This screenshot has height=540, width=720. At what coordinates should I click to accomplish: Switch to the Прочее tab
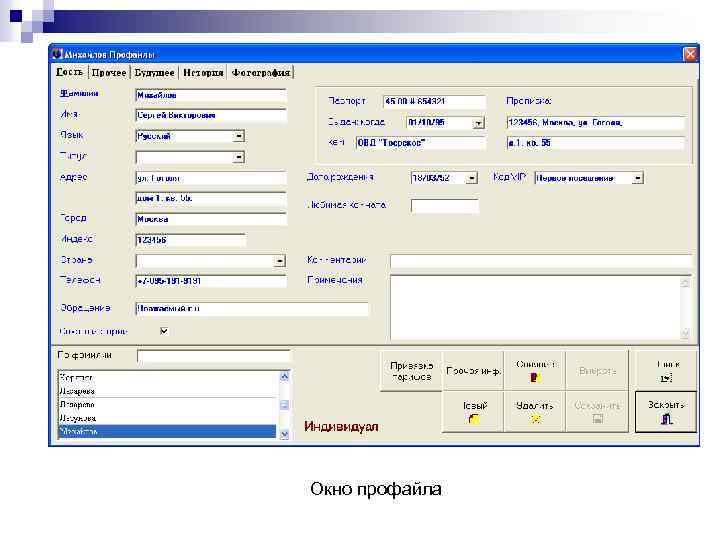109,73
